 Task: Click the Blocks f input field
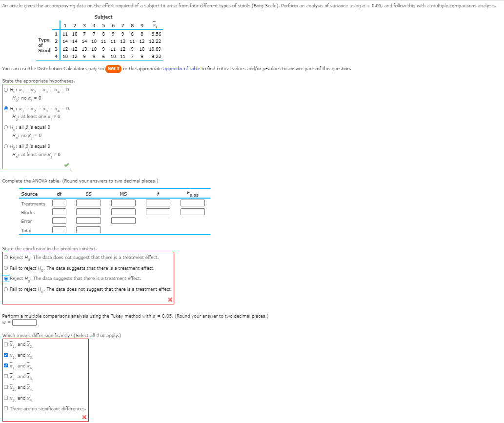click(x=158, y=212)
